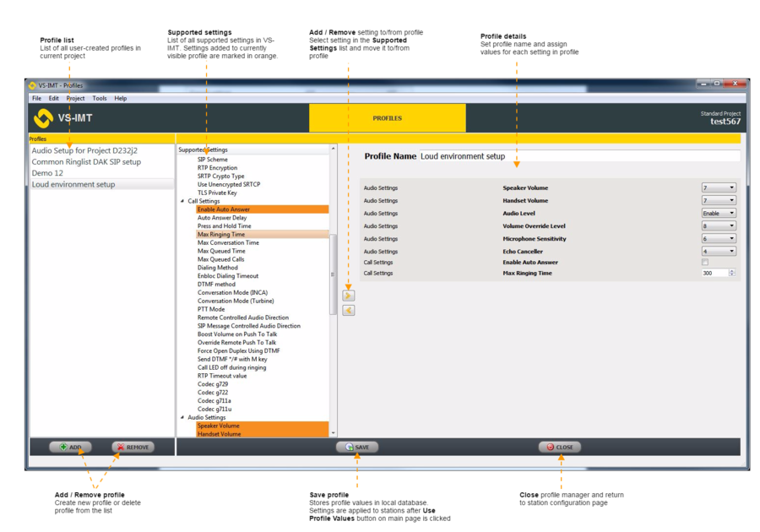Click the red X Remove profile icon

(x=119, y=447)
